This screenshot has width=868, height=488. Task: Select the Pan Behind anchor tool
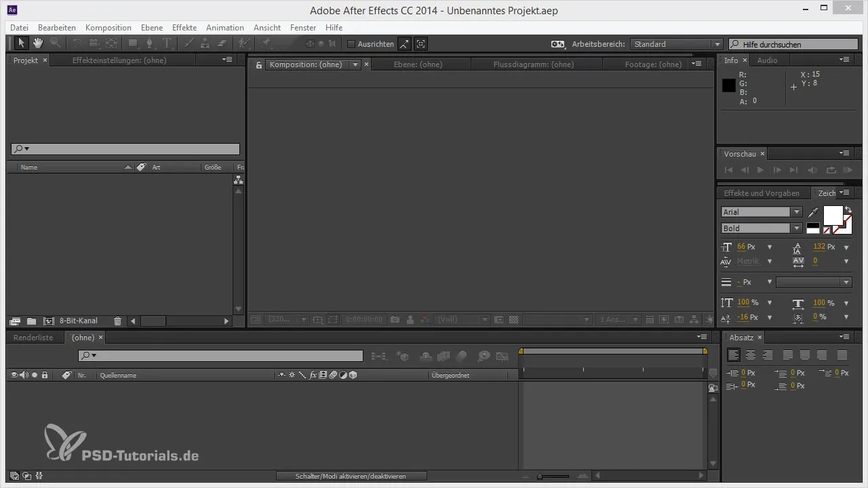(111, 43)
